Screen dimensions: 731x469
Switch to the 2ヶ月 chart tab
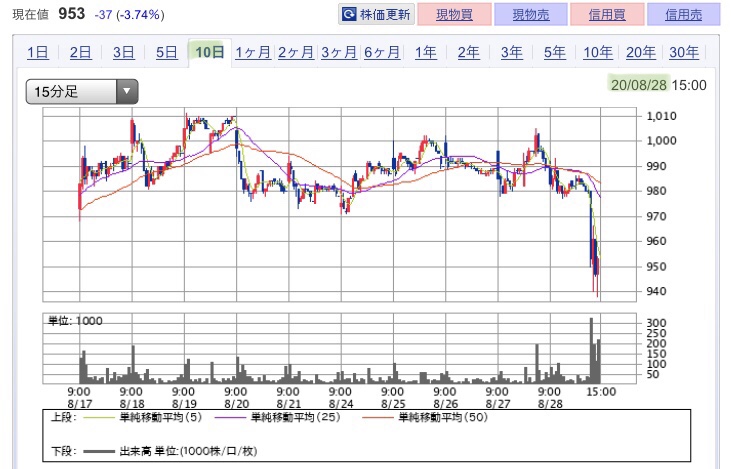296,52
